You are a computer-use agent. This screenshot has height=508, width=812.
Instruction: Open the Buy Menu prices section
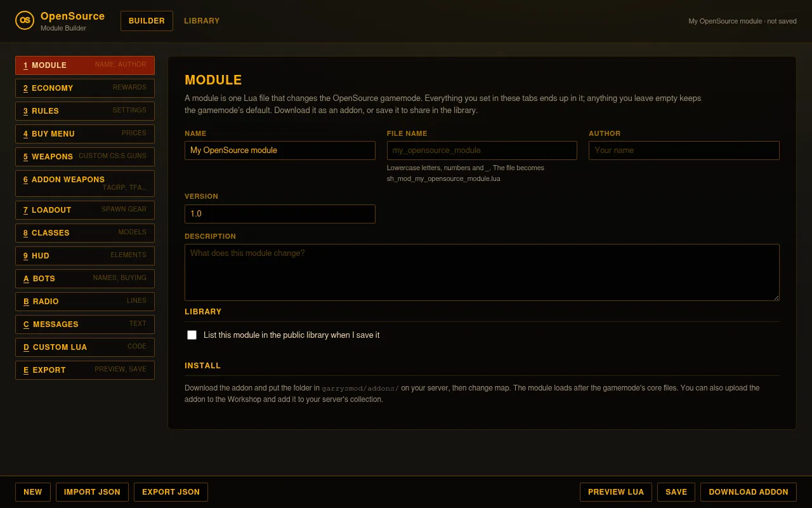coord(85,134)
